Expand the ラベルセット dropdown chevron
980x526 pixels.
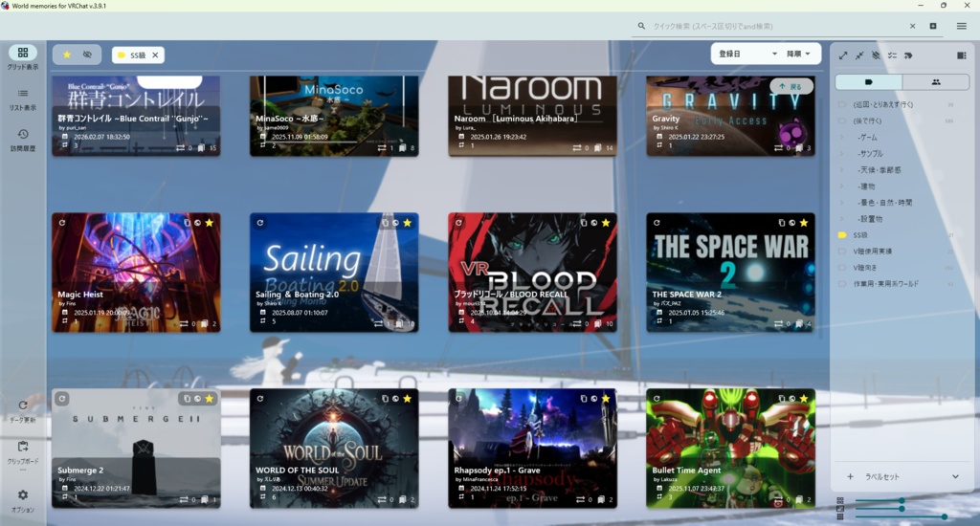(955, 476)
